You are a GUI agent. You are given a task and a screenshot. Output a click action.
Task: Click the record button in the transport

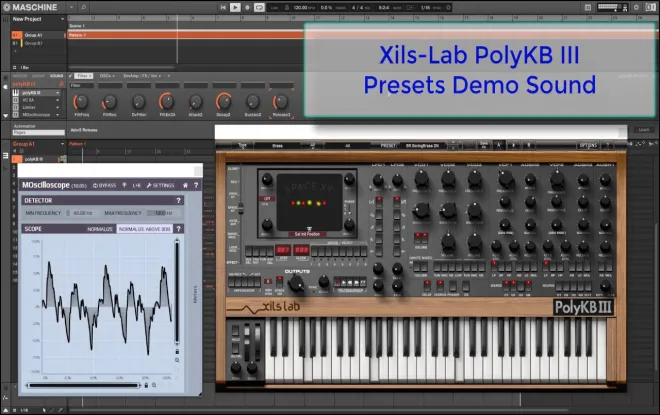(x=248, y=7)
